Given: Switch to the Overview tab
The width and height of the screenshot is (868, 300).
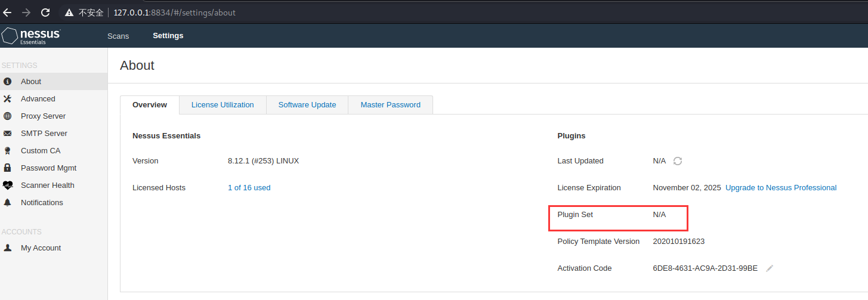Looking at the screenshot, I should (150, 104).
